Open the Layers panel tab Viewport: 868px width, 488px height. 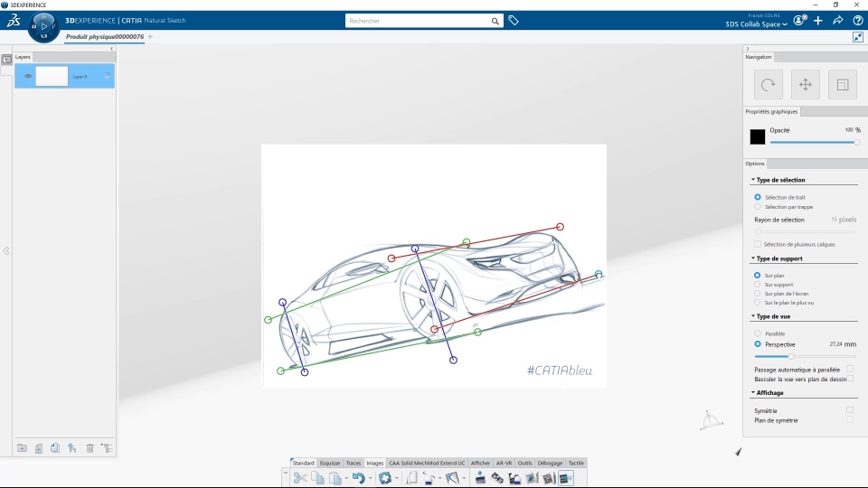pyautogui.click(x=23, y=57)
